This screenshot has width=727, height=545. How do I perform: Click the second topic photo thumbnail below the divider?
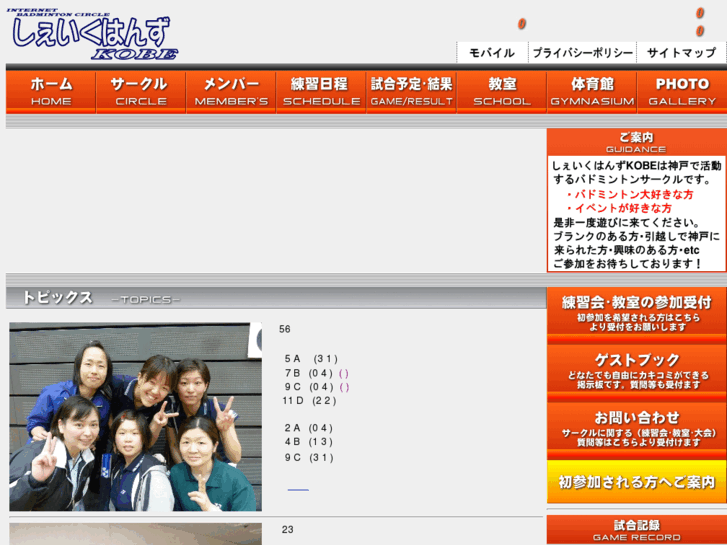coord(135,534)
